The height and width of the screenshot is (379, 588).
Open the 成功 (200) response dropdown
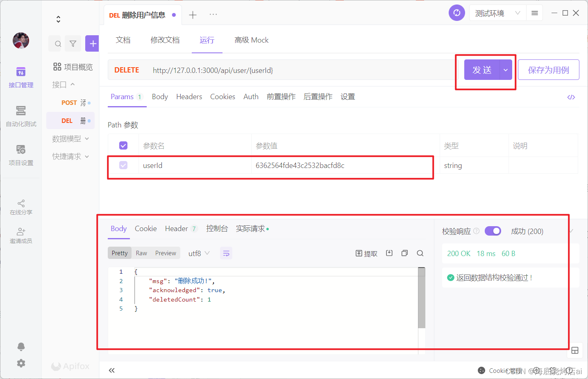[543, 231]
